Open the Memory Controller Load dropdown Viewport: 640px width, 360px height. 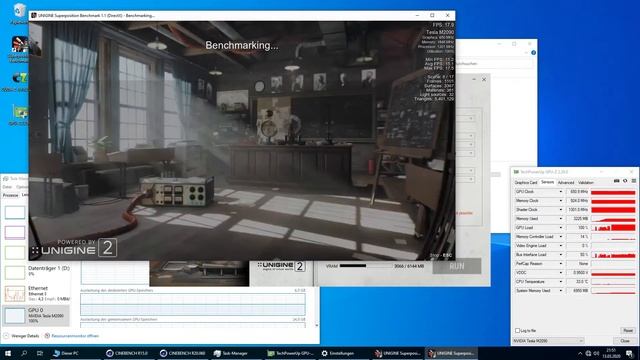(560, 236)
